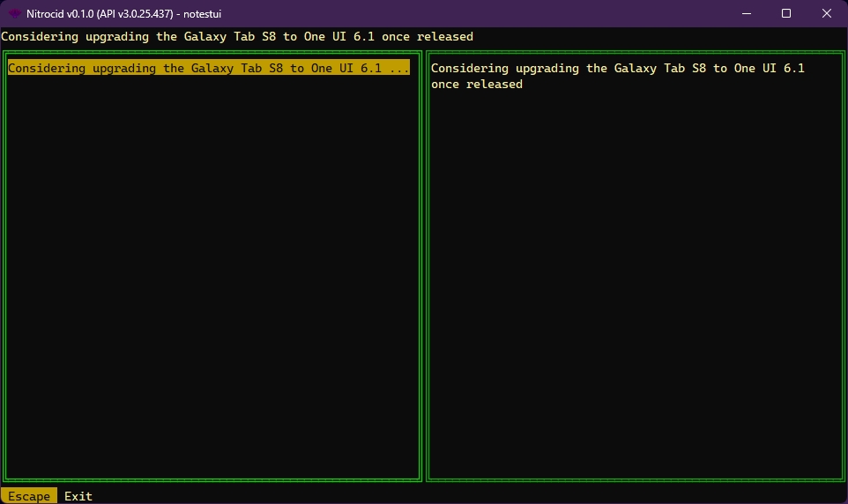Click the note preview text in right pane
Image resolution: width=848 pixels, height=504 pixels.
[617, 69]
